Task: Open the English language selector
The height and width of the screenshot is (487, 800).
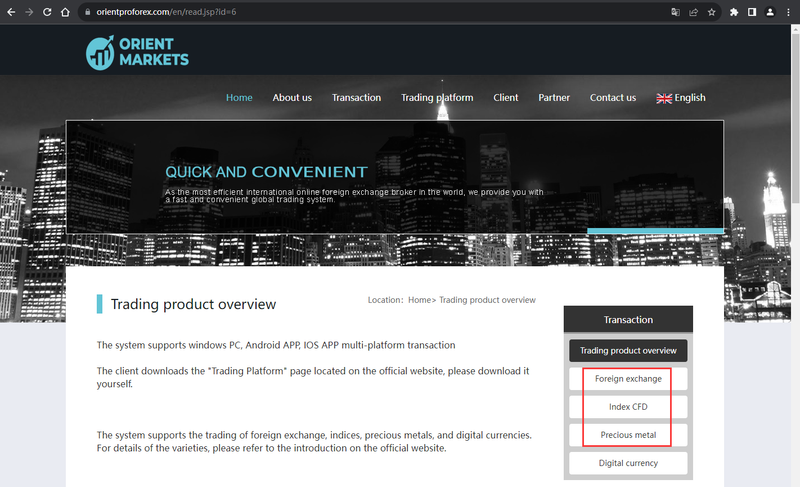Action: click(x=681, y=98)
